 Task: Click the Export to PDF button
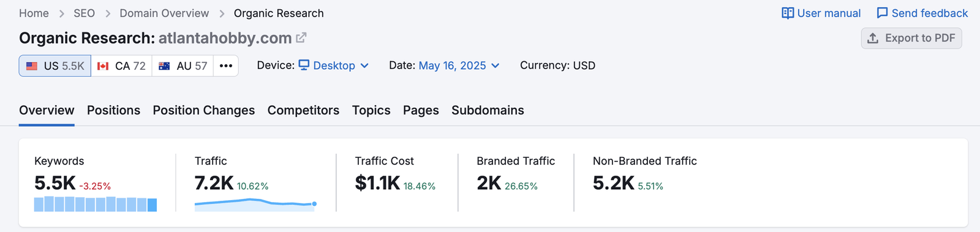click(x=911, y=38)
